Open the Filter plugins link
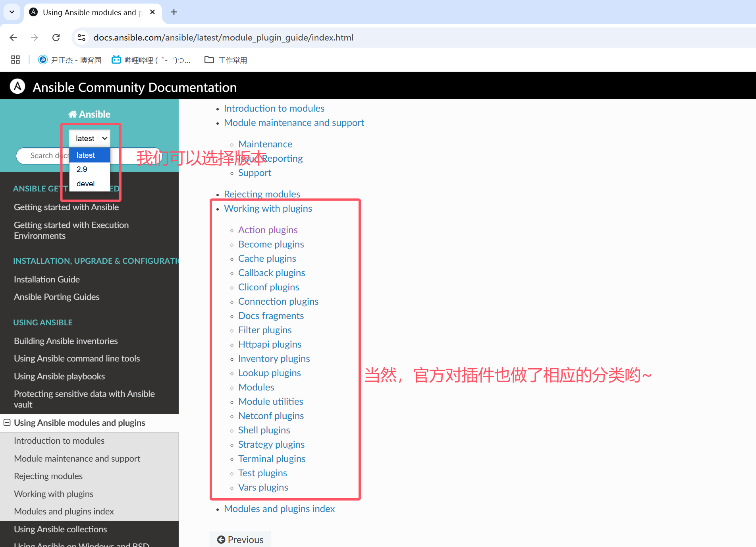This screenshot has height=547, width=756. [265, 330]
